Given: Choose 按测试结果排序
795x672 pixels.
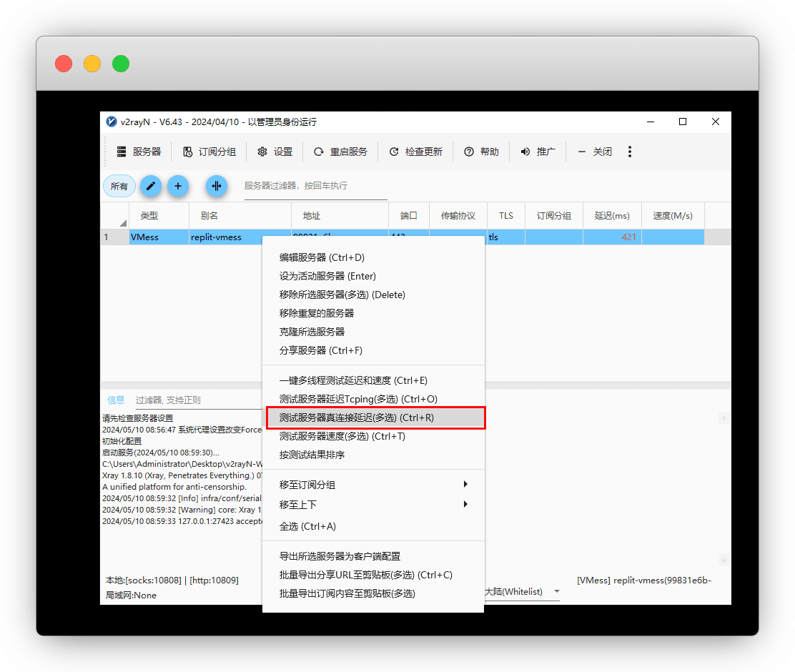Looking at the screenshot, I should pyautogui.click(x=373, y=455).
